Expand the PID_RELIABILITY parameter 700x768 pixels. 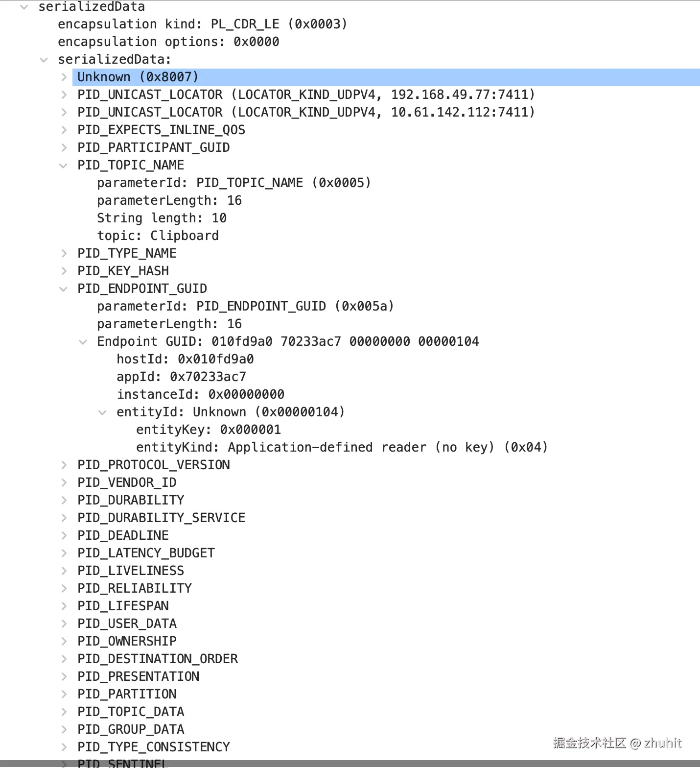(64, 589)
